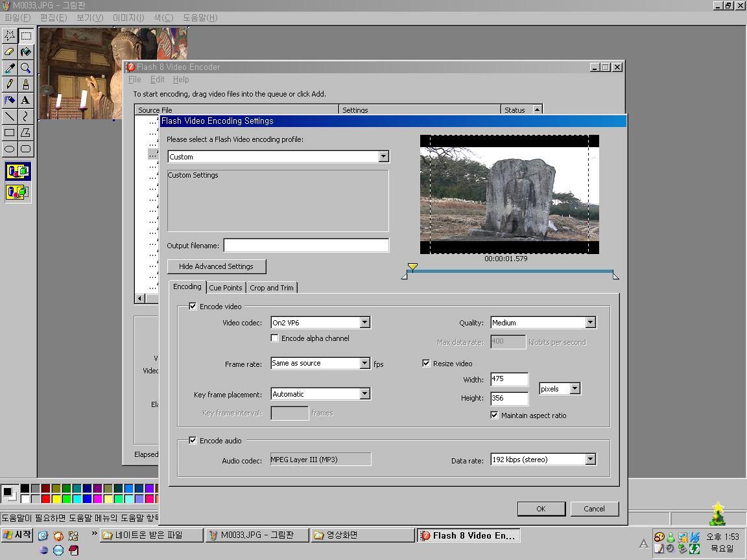The image size is (747, 560).
Task: Select the Ellipse tool in Paint
Action: pyautogui.click(x=10, y=149)
